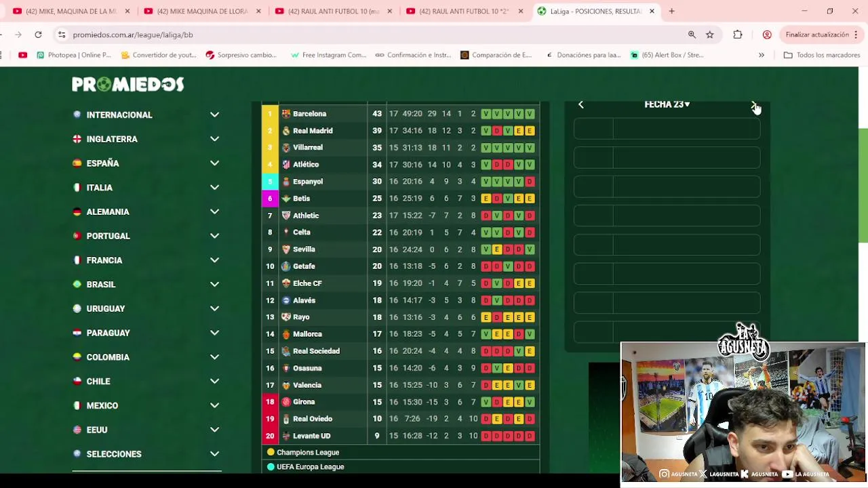Expand the URUGUAY leagues chevron
This screenshot has width=868, height=488.
point(214,308)
